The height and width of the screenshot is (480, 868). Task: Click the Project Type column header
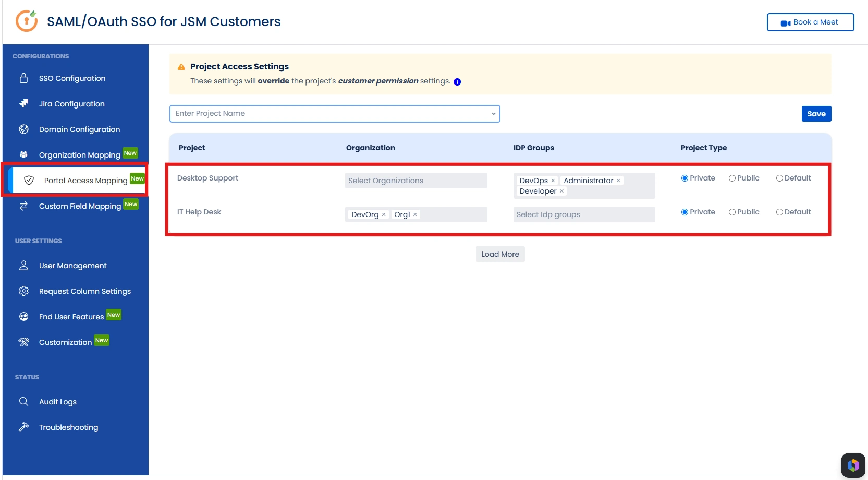point(704,148)
